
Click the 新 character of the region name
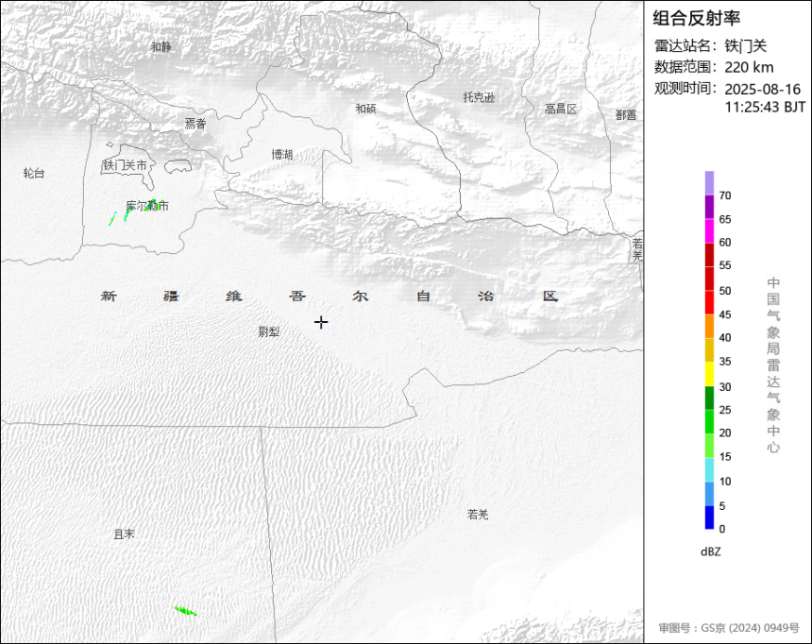pos(109,296)
